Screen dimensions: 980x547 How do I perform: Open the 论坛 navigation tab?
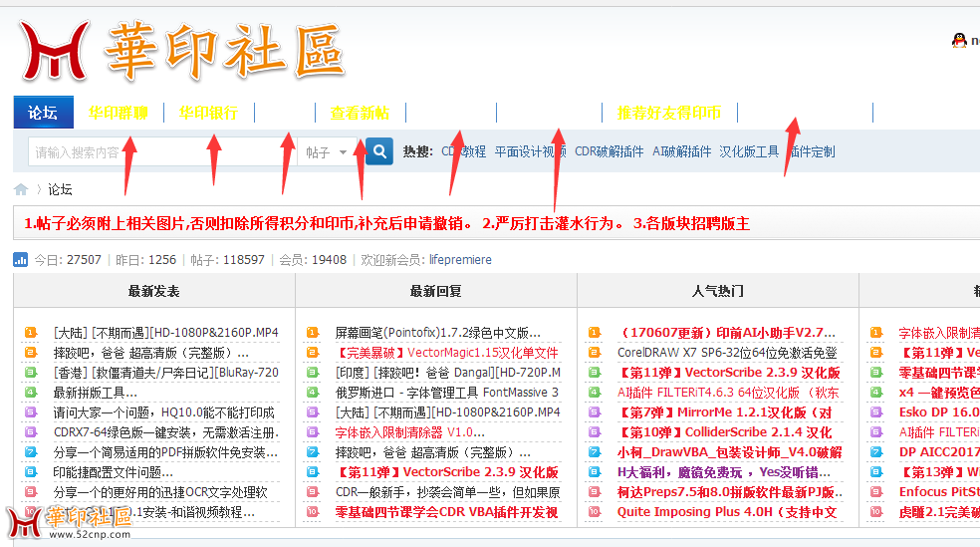tap(43, 113)
